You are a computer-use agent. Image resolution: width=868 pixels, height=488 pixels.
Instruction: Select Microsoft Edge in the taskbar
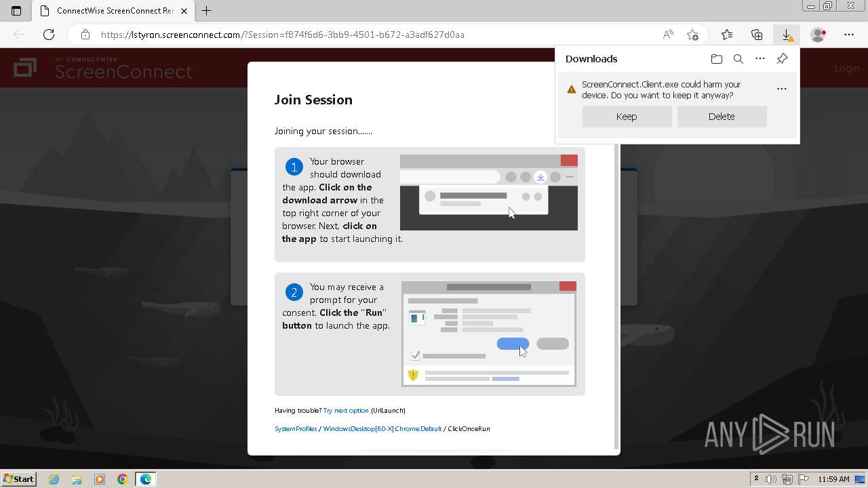point(146,479)
